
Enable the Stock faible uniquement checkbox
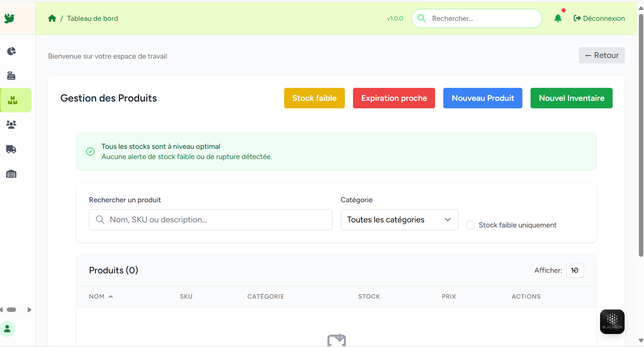[x=471, y=225]
